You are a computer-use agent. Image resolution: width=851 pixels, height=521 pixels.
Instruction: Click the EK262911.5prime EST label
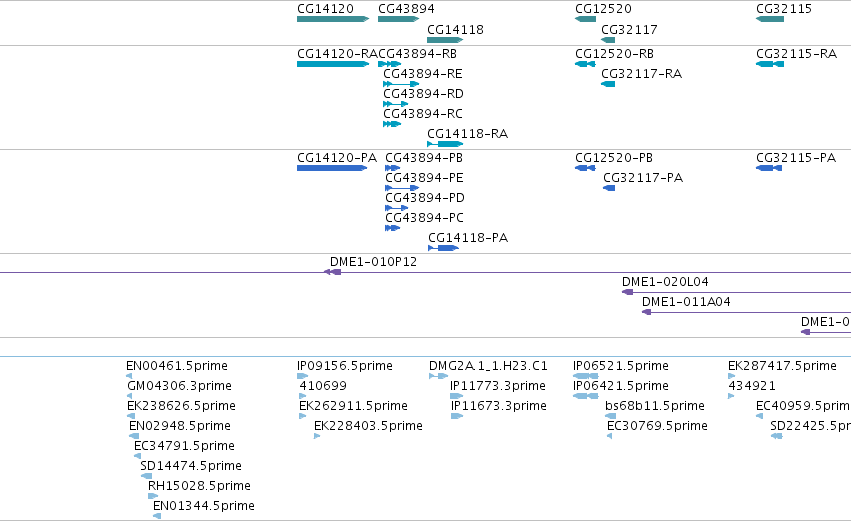pyautogui.click(x=353, y=406)
